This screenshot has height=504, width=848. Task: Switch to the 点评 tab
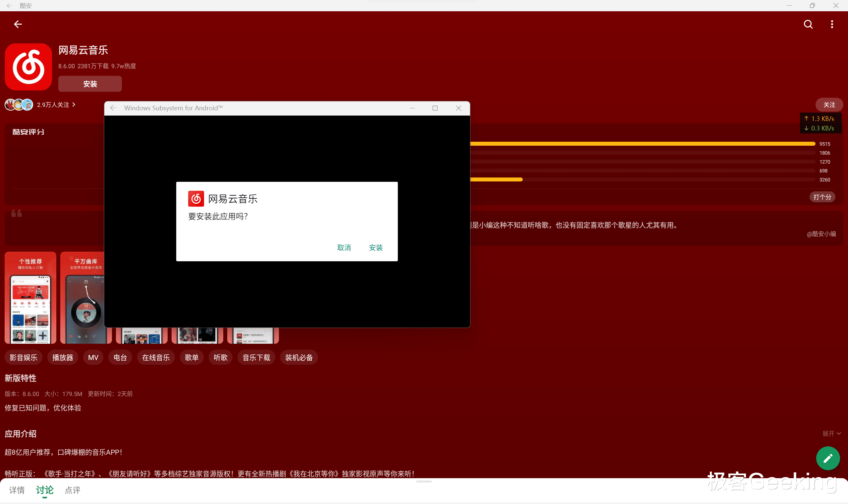coord(72,490)
